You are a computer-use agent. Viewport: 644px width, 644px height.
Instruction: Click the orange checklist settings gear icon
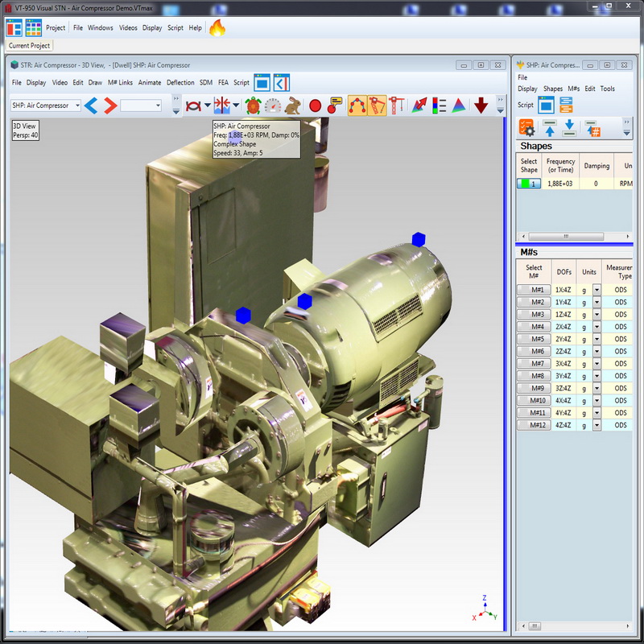pyautogui.click(x=526, y=126)
